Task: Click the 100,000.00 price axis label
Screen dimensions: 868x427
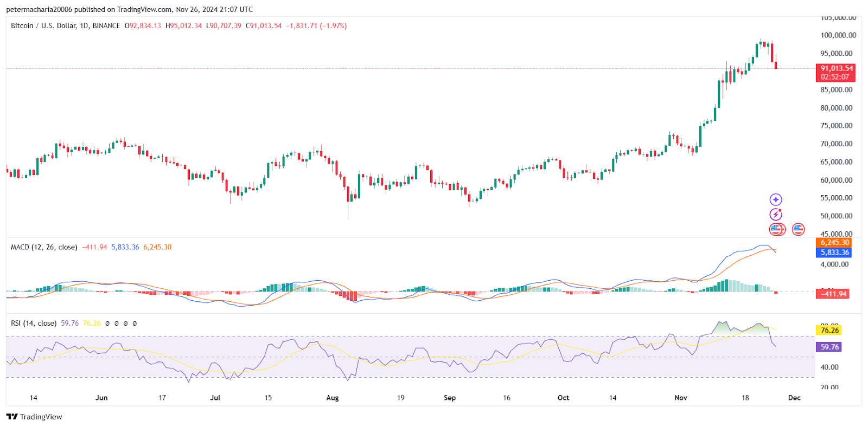Action: pos(839,36)
